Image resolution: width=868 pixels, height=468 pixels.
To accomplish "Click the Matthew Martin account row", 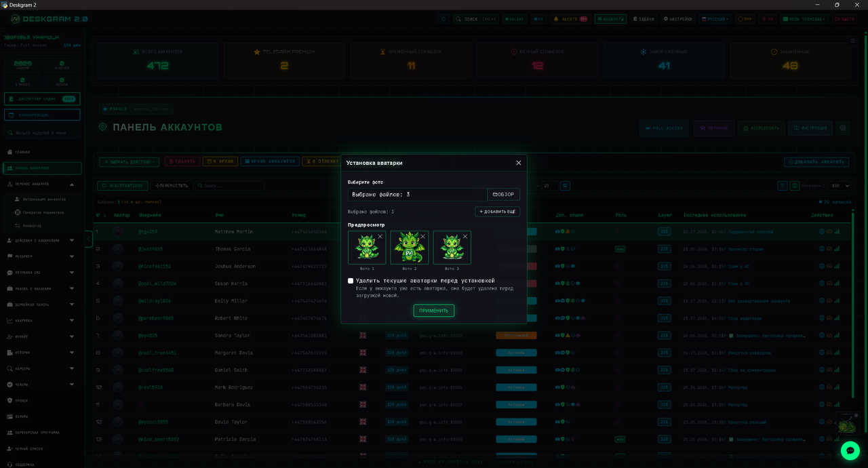I will point(472,231).
